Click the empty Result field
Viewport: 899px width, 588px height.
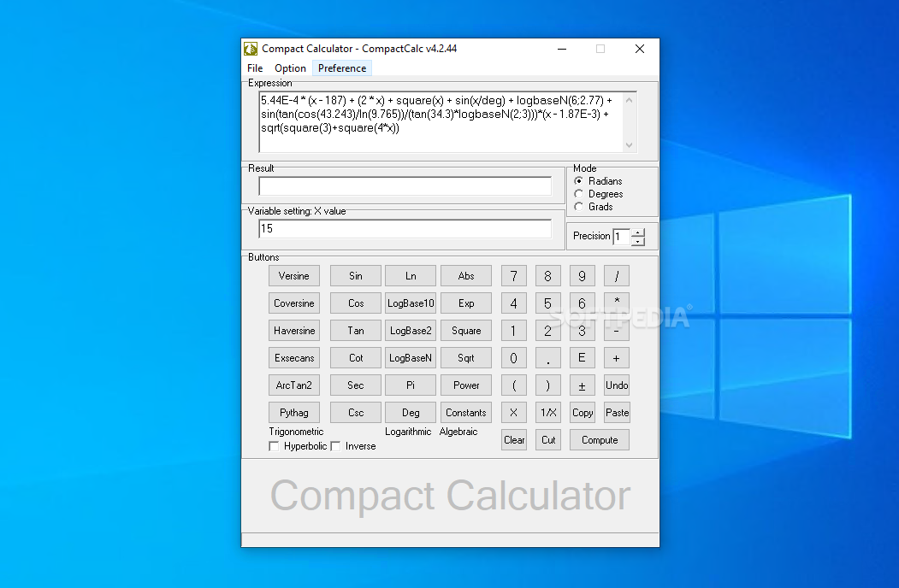pos(405,186)
